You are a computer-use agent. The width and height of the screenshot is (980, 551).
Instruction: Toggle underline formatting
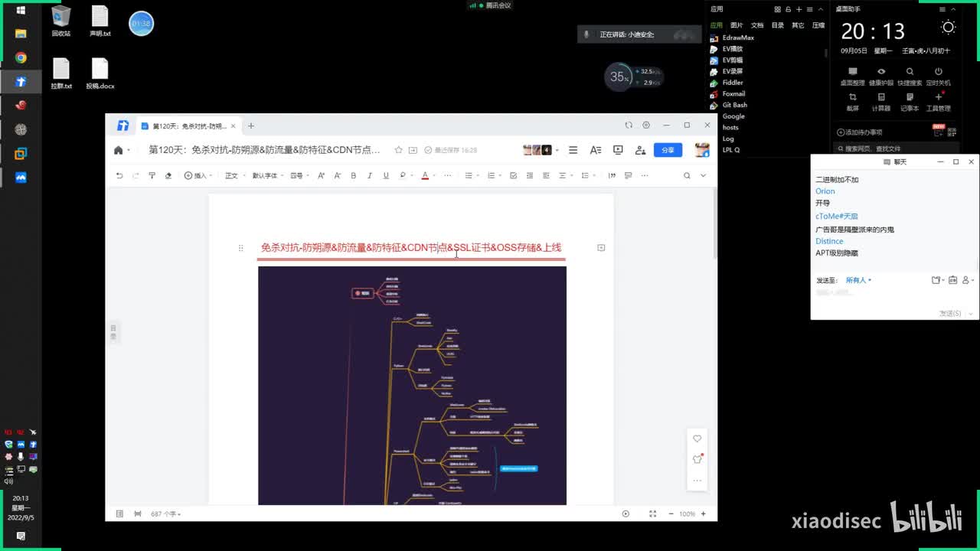coord(385,175)
